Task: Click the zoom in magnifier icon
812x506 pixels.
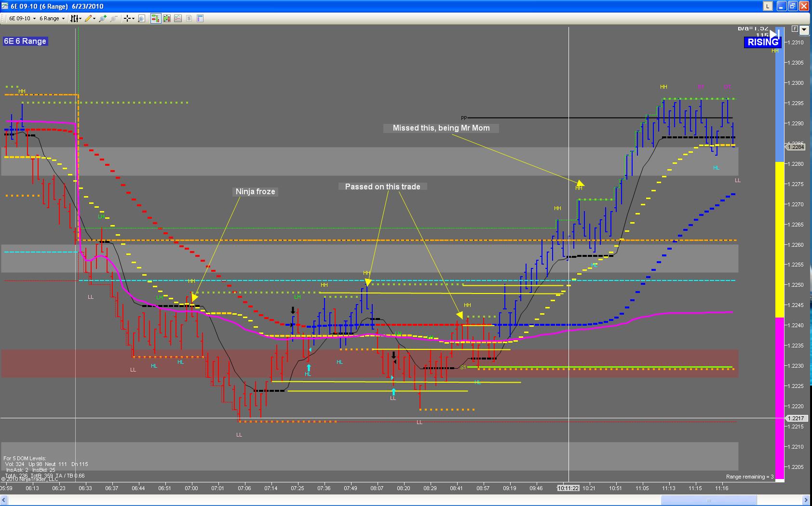Action: (103, 18)
